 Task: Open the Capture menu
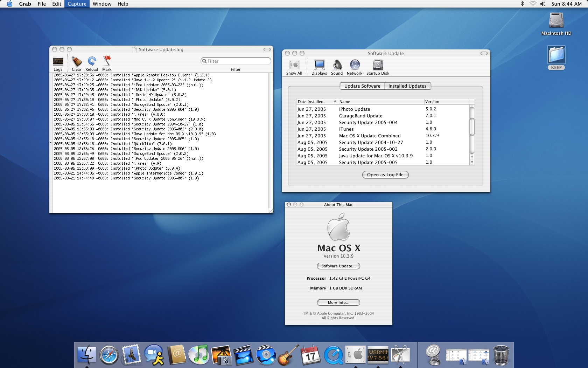point(77,4)
